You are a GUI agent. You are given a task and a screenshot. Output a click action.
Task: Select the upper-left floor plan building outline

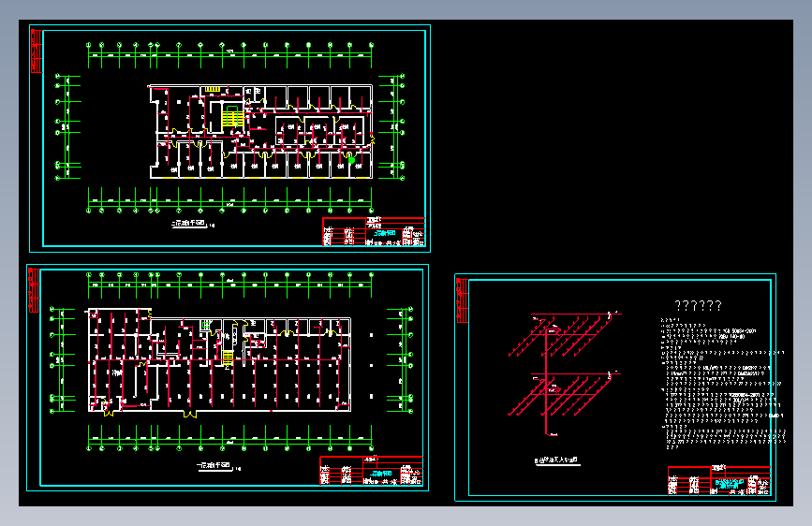click(x=261, y=131)
